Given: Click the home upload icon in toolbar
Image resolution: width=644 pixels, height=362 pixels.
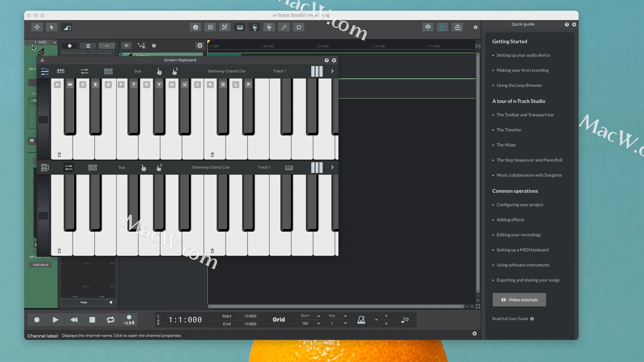Looking at the screenshot, I should pos(458,27).
